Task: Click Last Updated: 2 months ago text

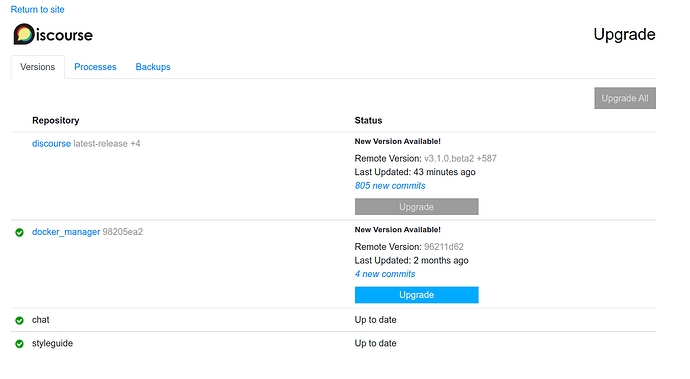Action: tap(411, 261)
